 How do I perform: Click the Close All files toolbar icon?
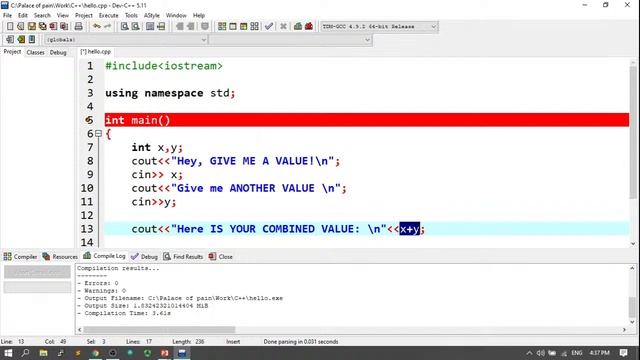(x=64, y=27)
